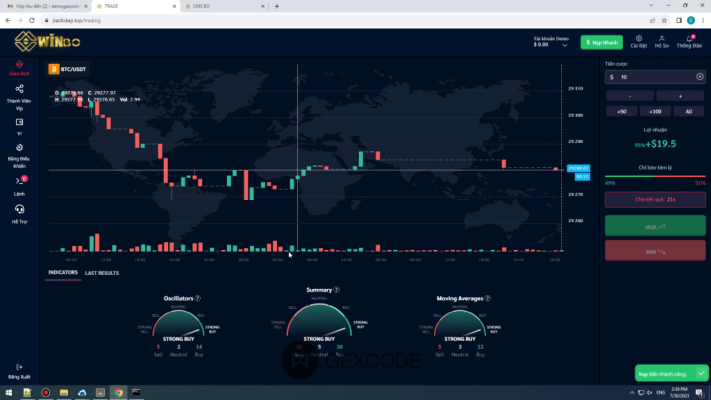Open the Hồ Sơ profile icon
Viewport: 711px width, 400px height.
click(662, 39)
